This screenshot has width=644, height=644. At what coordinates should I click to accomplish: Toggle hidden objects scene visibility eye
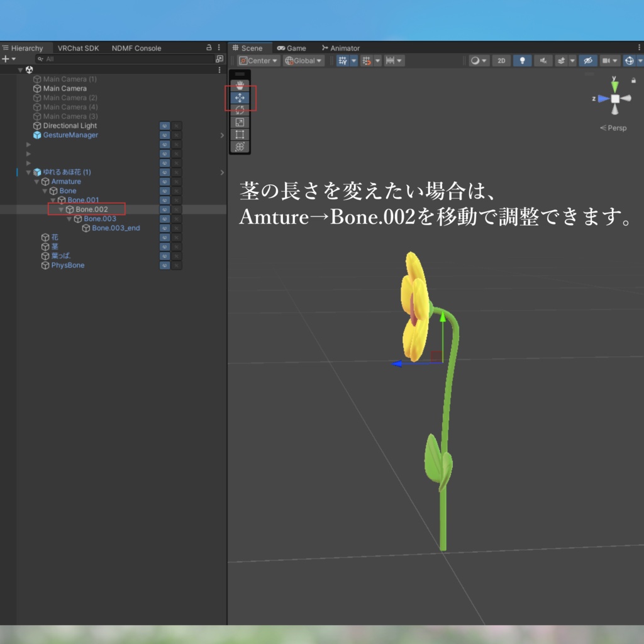[x=588, y=61]
